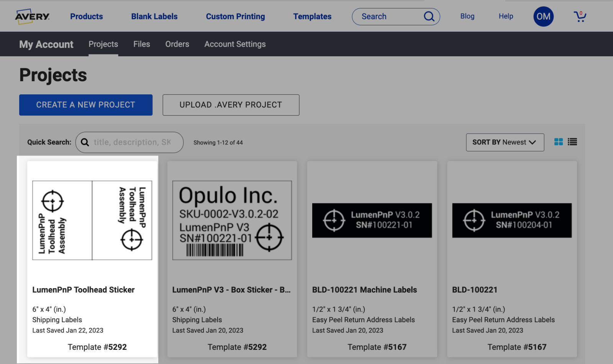This screenshot has height=364, width=613.
Task: Switch to the Orders tab
Action: [x=177, y=44]
